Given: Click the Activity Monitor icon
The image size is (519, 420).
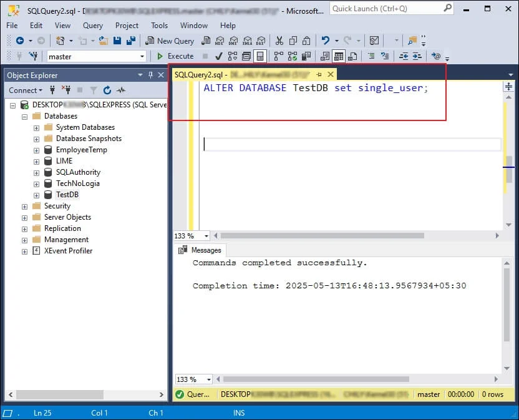Looking at the screenshot, I should pos(374,41).
